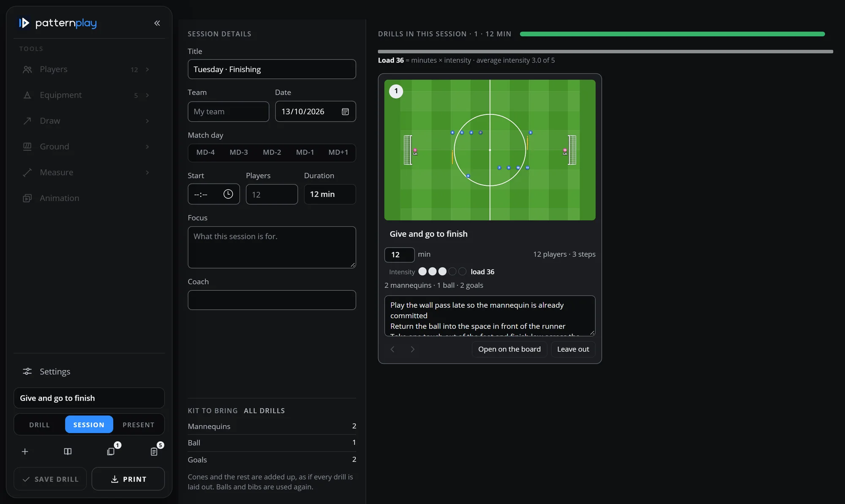Open the drill library book icon
845x504 pixels.
point(68,452)
